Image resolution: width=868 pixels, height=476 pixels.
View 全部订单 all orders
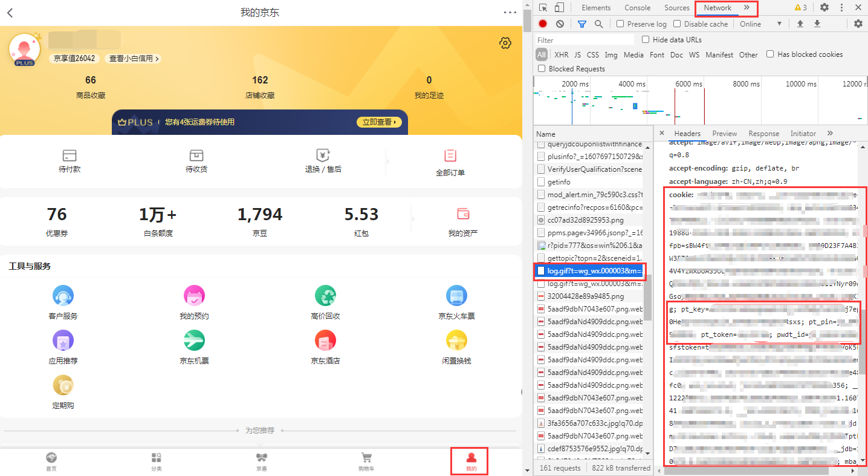(x=450, y=163)
